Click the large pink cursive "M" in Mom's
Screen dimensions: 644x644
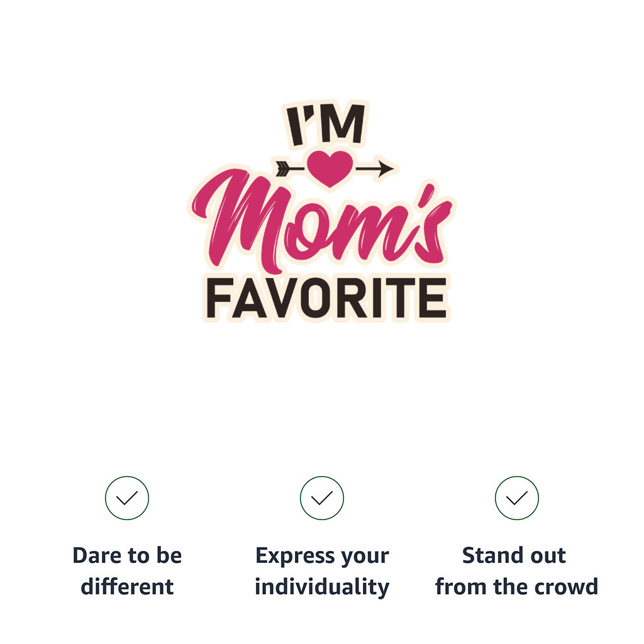click(x=239, y=220)
